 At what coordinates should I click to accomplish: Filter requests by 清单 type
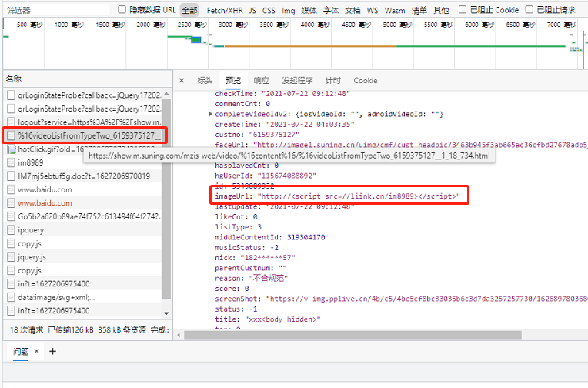419,11
